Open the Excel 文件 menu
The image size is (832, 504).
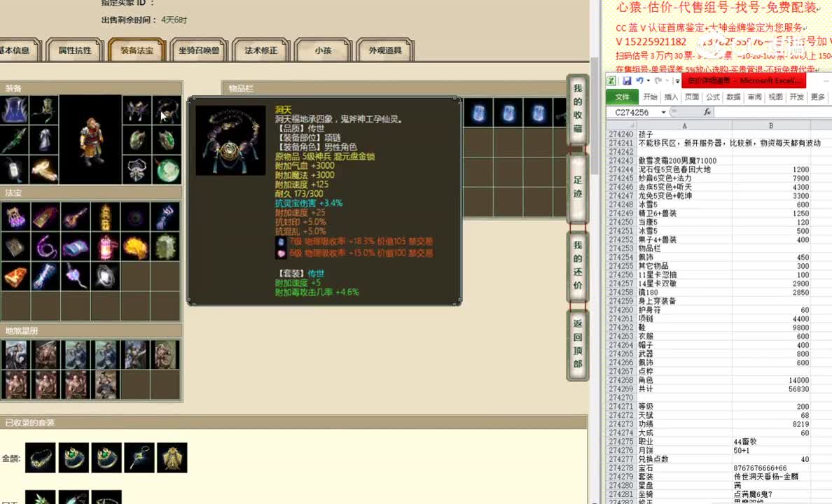622,97
